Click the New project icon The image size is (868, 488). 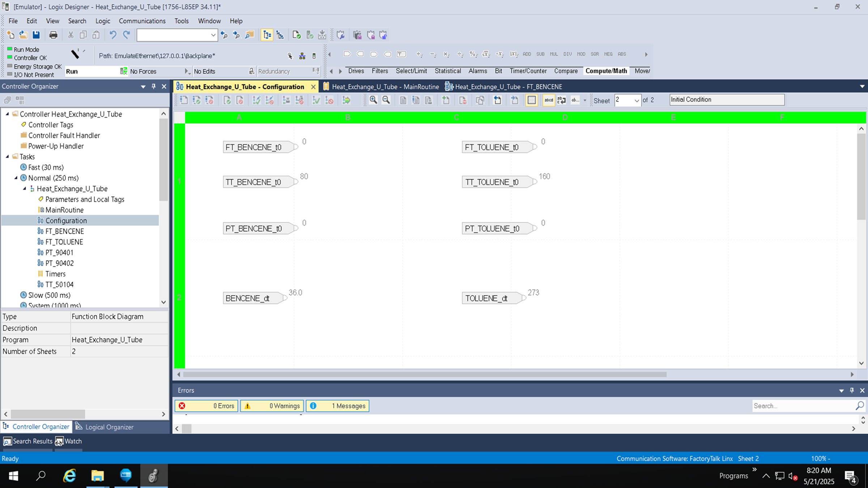[10, 35]
